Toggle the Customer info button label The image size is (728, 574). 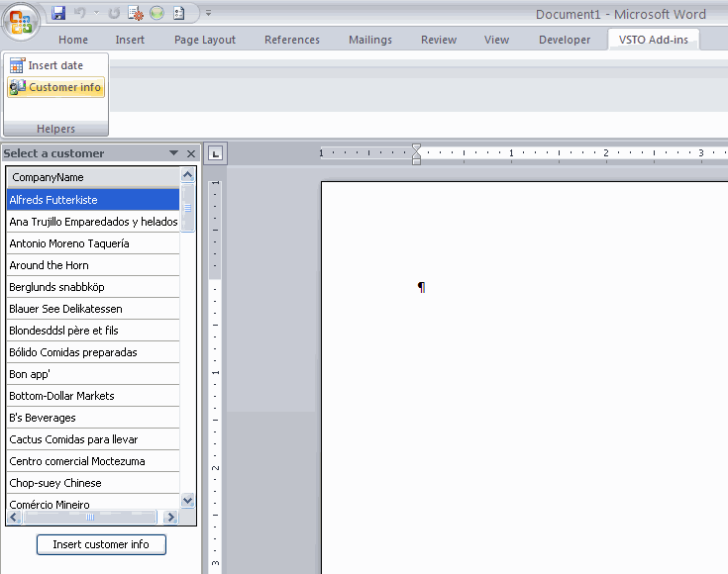64,87
